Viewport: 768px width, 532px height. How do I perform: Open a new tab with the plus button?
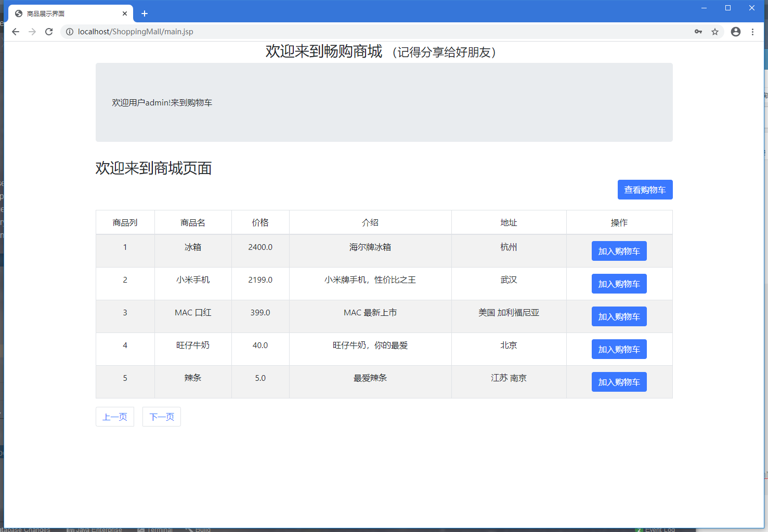coord(145,14)
